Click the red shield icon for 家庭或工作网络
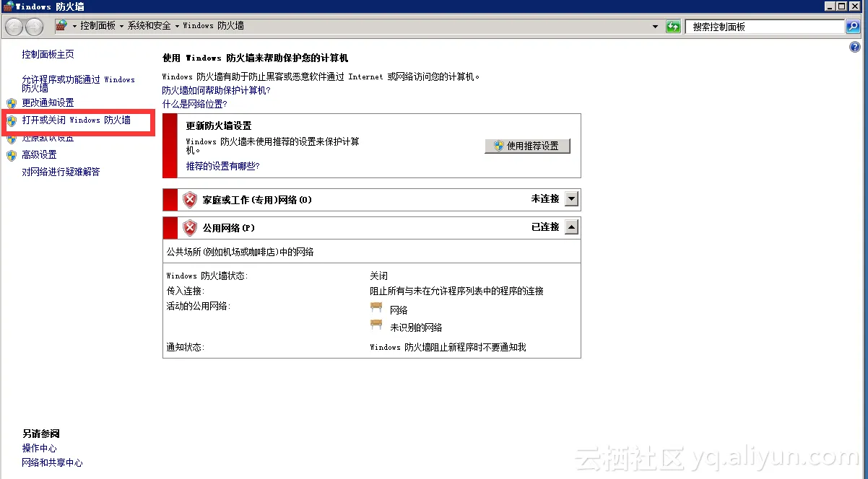 coord(190,200)
